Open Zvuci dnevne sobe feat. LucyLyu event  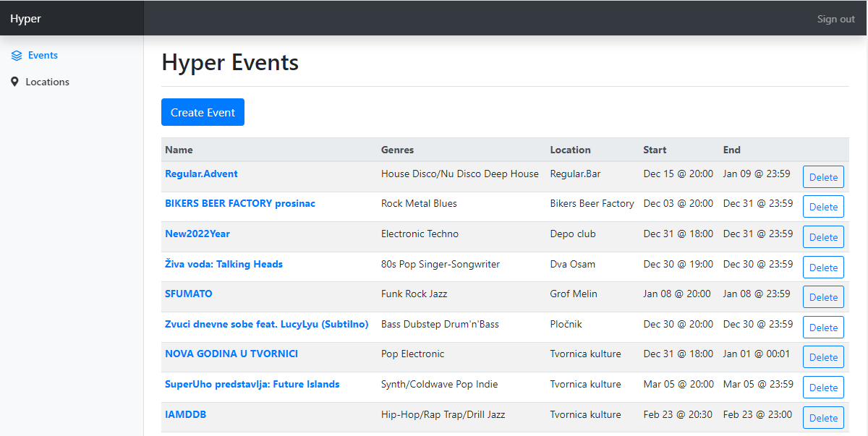coord(266,325)
